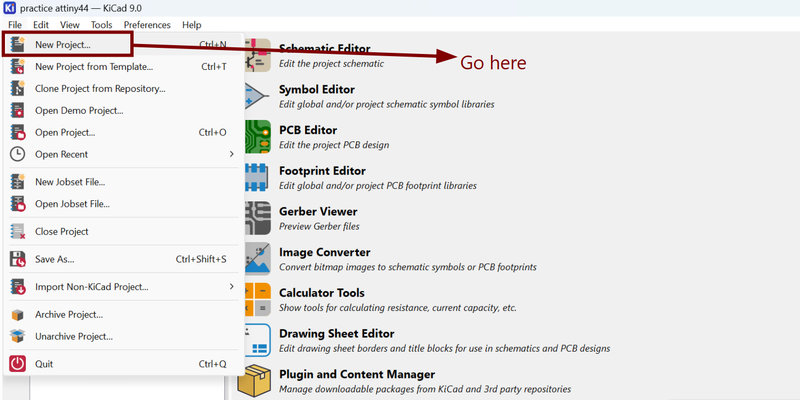Launch Footprint Editor via its icon

click(x=256, y=178)
